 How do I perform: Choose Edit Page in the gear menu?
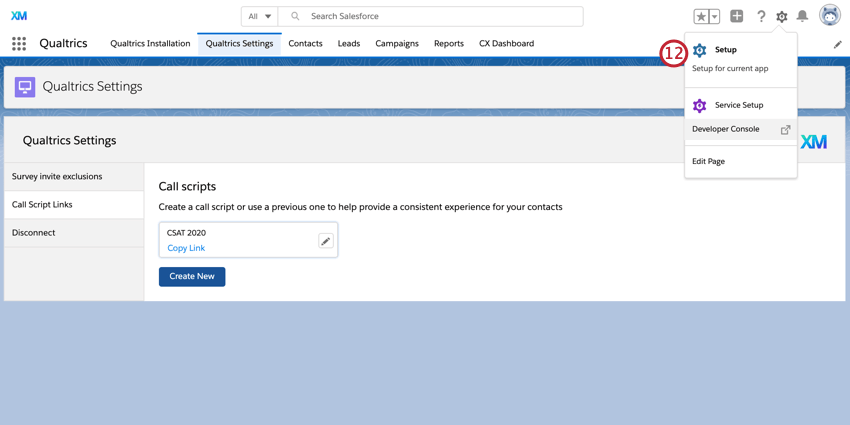coord(741,162)
